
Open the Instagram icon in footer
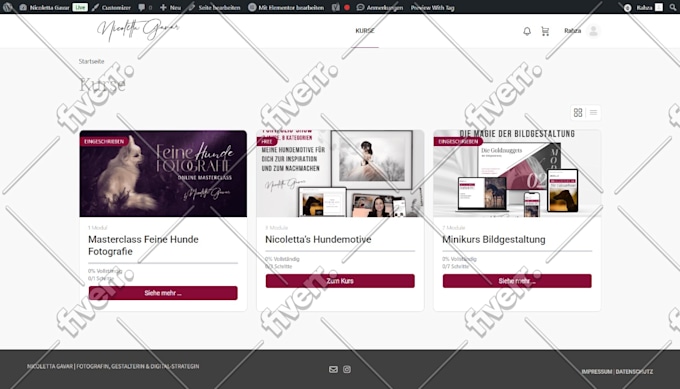pos(347,369)
